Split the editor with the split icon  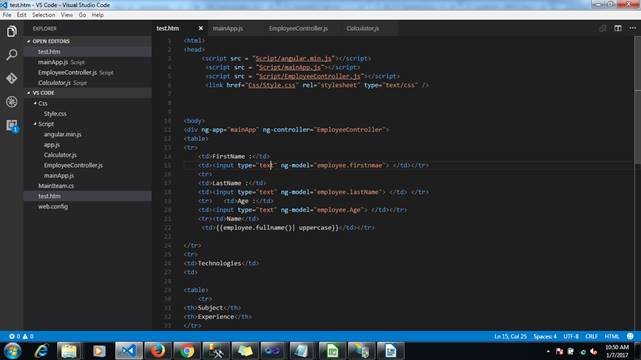(x=618, y=28)
